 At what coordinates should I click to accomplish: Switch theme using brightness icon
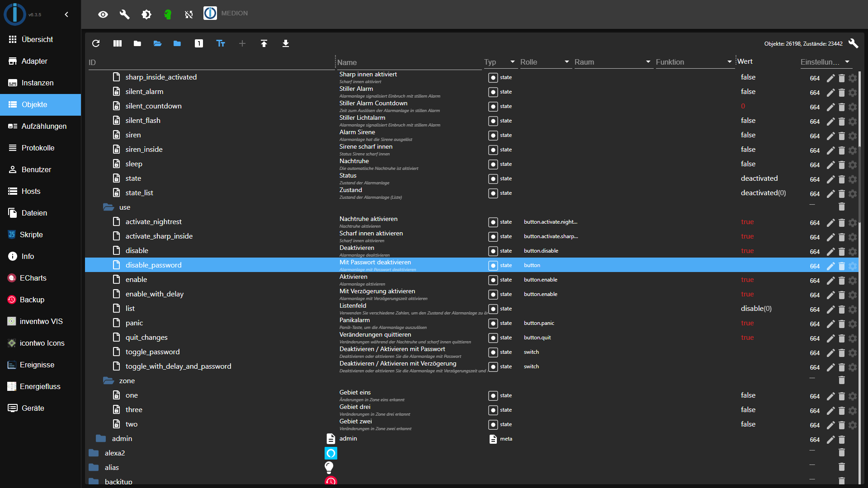tap(146, 14)
